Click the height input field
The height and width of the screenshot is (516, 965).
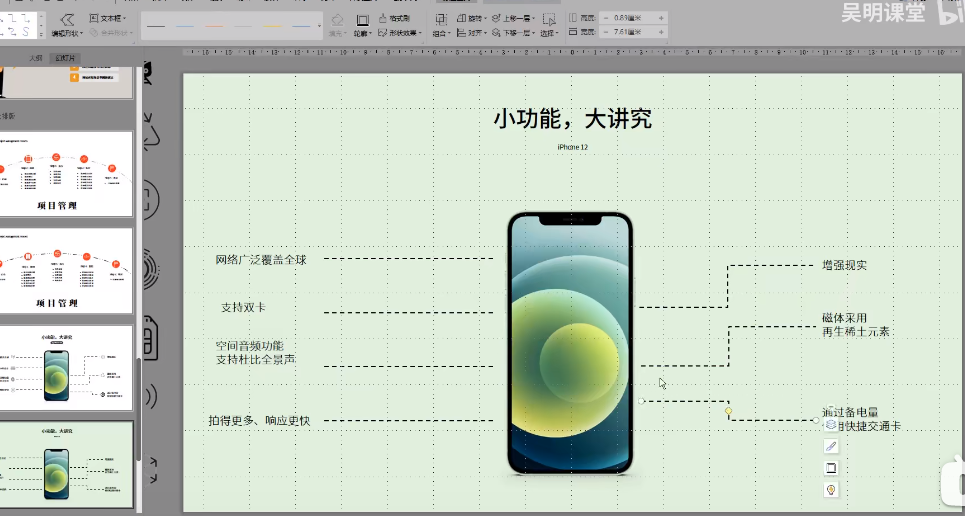[633, 18]
